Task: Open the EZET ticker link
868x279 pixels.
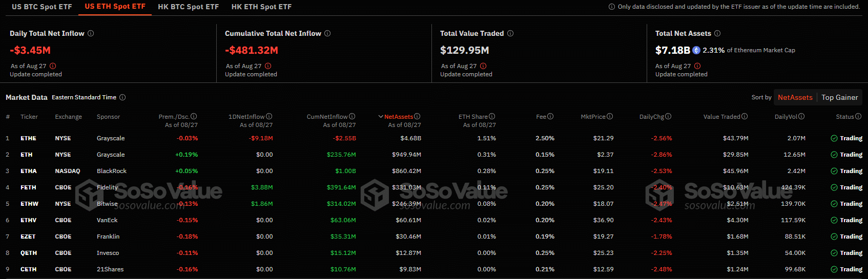Action: (28, 237)
